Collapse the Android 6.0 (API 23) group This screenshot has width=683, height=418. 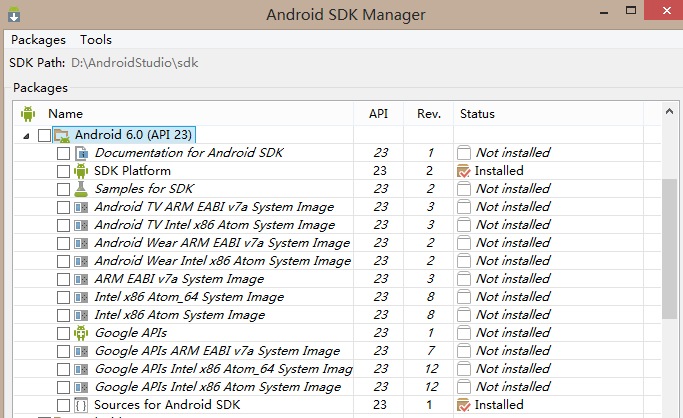coord(26,136)
